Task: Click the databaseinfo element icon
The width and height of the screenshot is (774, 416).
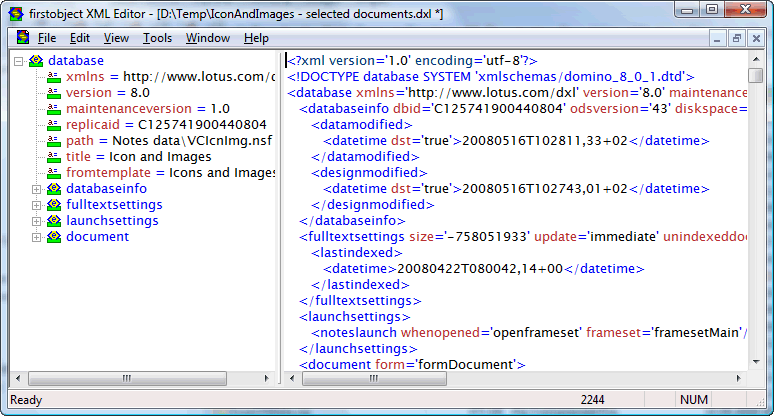Action: 54,189
